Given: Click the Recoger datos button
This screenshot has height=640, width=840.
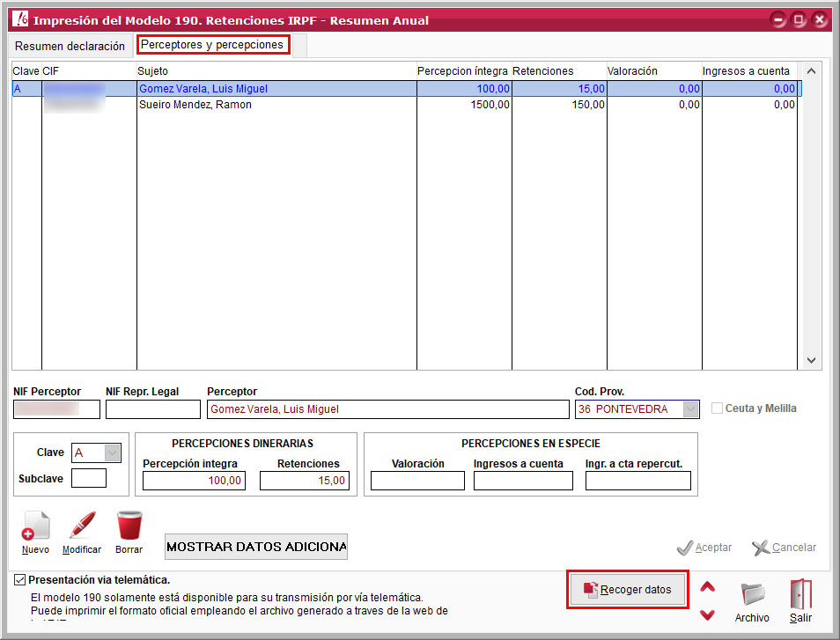Looking at the screenshot, I should [627, 590].
